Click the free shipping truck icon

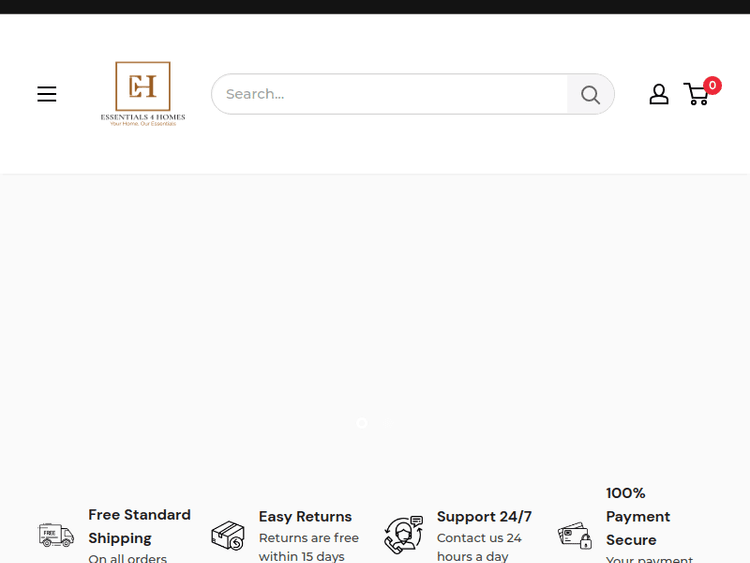[x=56, y=535]
